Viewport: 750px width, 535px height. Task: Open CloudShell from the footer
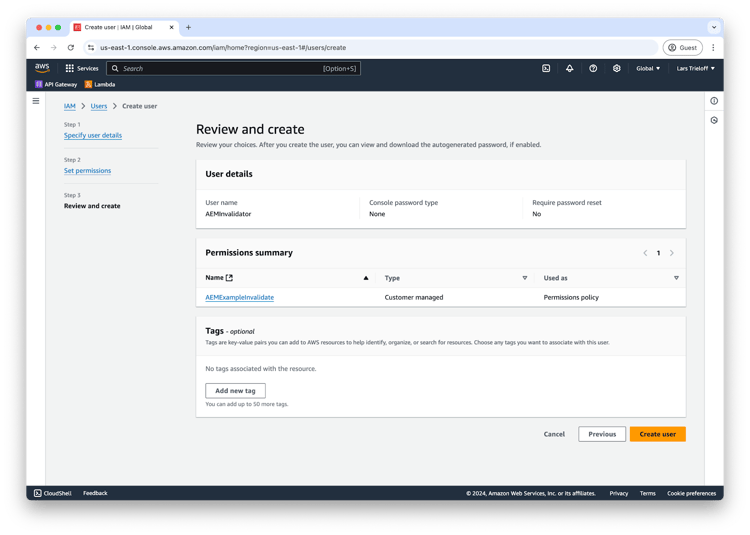(53, 493)
